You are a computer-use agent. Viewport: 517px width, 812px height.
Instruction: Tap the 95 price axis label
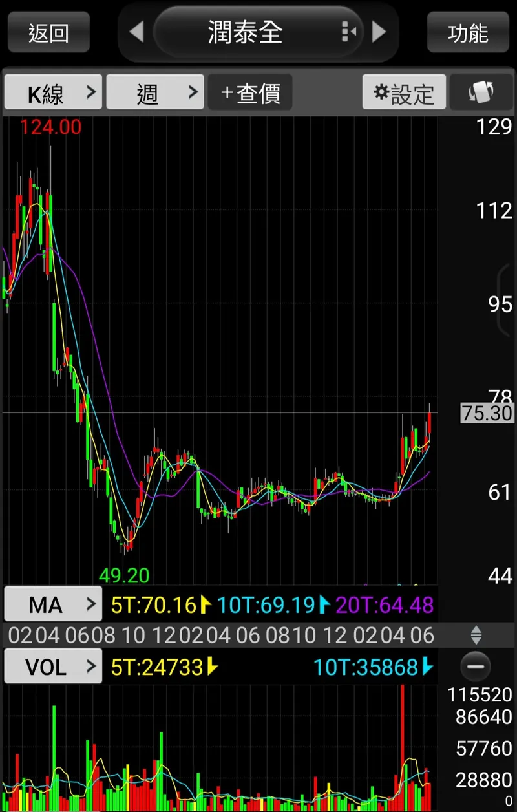(500, 304)
